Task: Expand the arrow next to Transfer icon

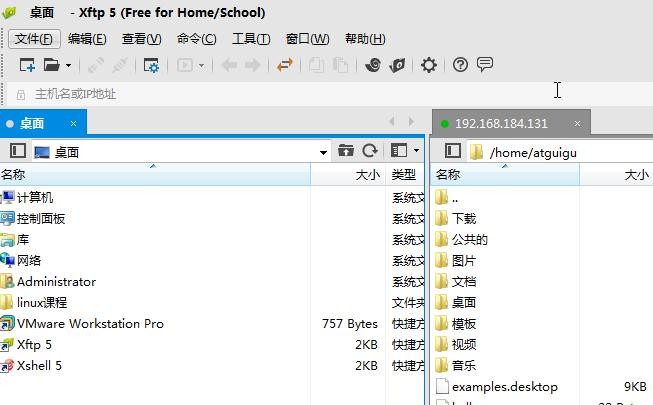Action: click(x=201, y=65)
